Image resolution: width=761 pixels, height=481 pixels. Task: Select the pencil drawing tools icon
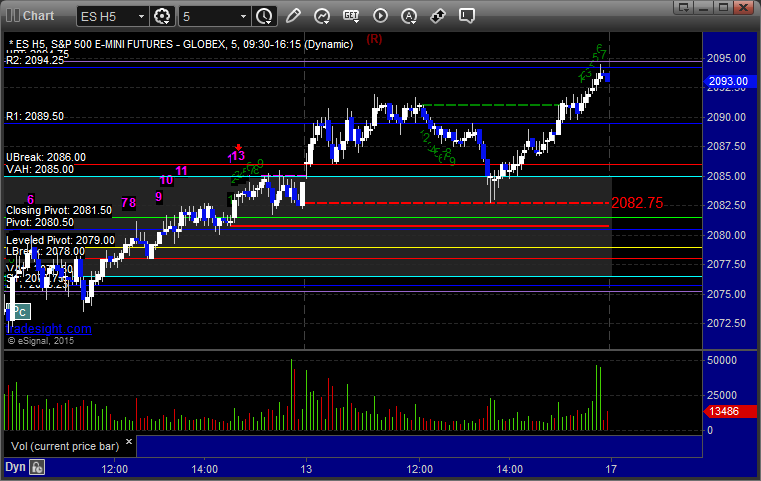293,16
